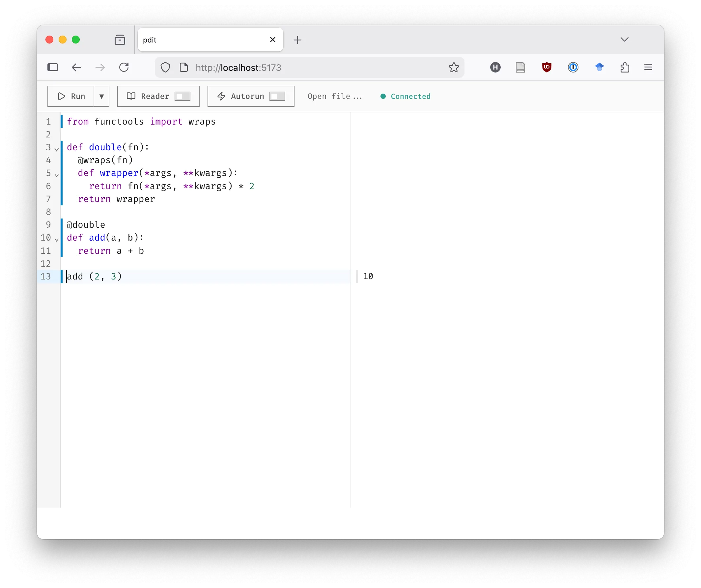701x588 pixels.
Task: Open the tab list chevron
Action: (x=624, y=40)
